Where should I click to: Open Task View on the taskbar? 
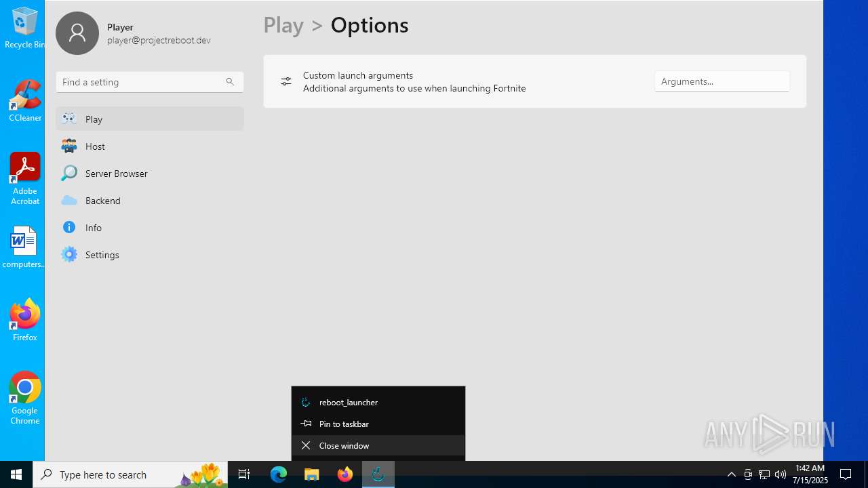244,474
